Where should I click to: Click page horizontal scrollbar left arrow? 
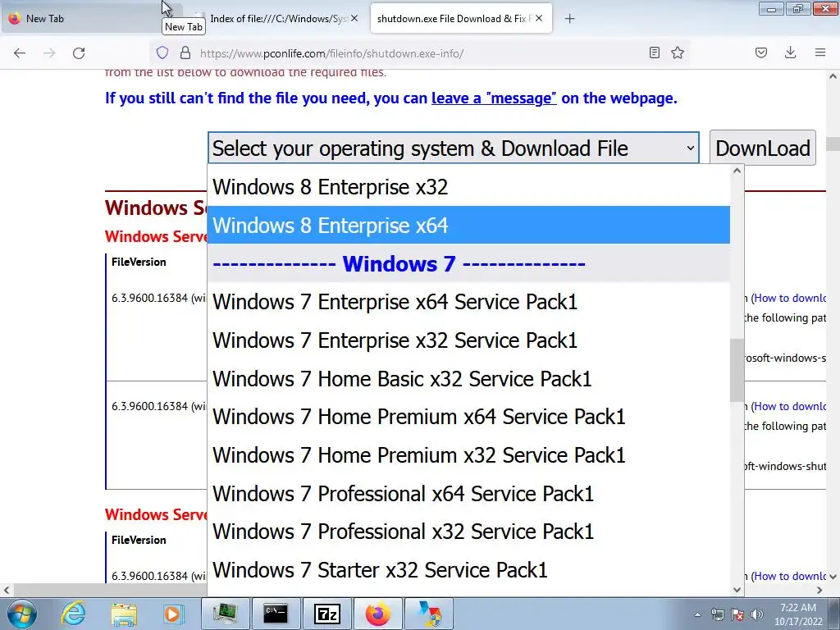tap(6, 590)
